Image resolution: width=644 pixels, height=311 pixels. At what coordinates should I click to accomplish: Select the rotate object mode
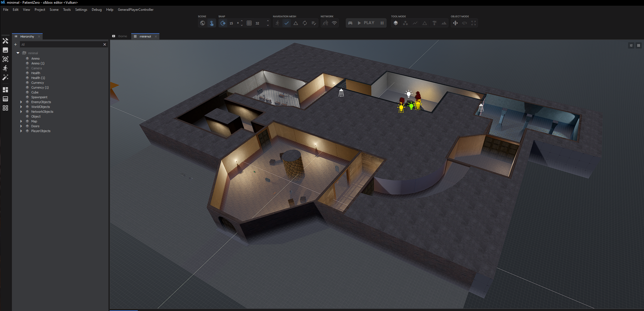464,23
